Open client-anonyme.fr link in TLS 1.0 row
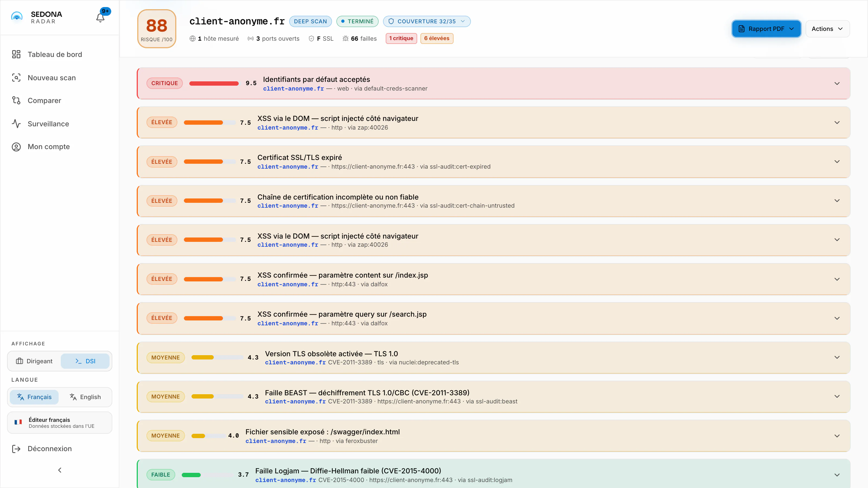 point(295,362)
